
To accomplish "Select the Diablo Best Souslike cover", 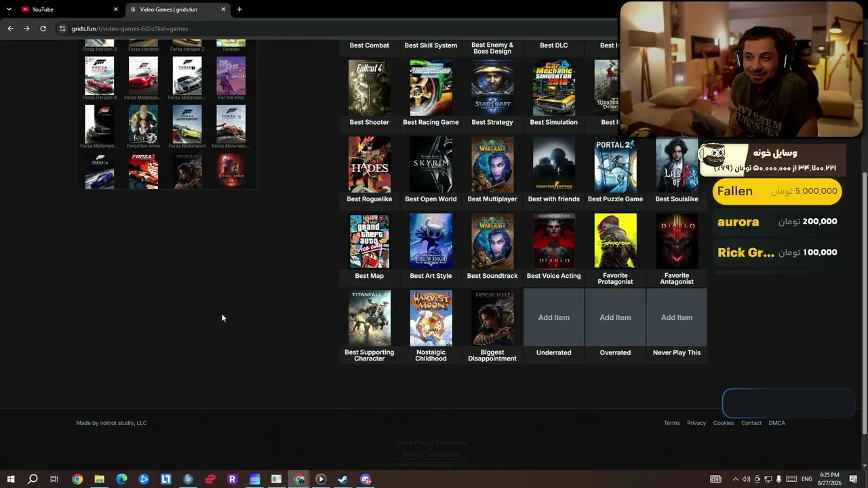I will pos(677,241).
